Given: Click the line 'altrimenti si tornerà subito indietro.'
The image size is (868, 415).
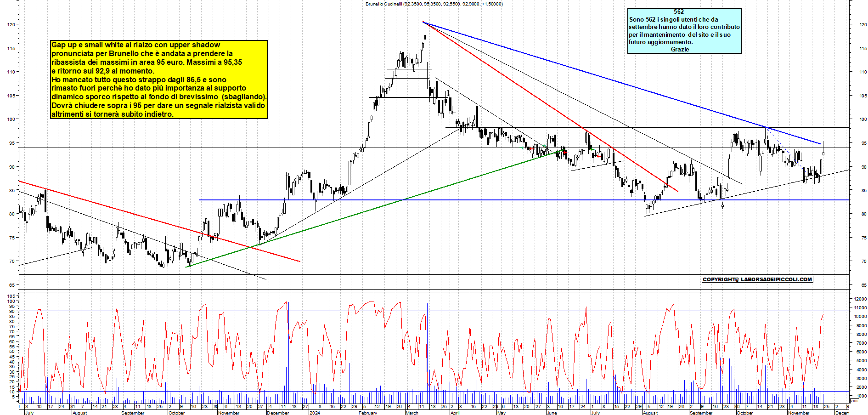Looking at the screenshot, I should point(113,114).
